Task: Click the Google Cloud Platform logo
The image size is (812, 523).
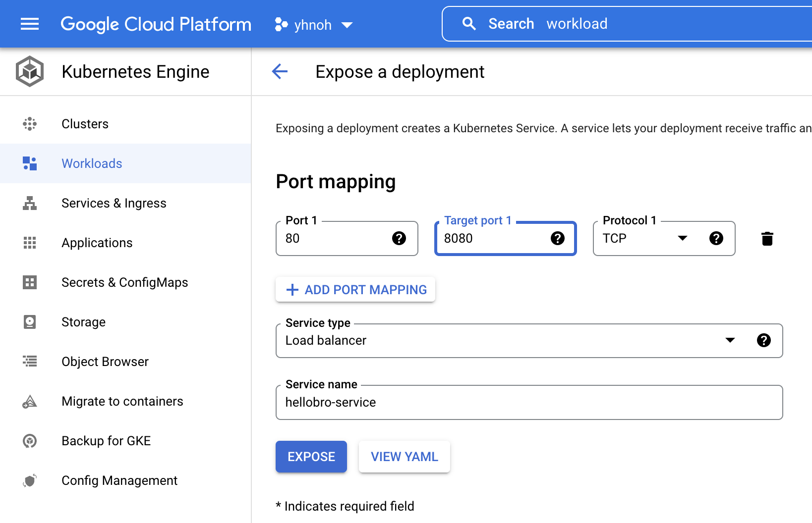Action: click(x=156, y=24)
